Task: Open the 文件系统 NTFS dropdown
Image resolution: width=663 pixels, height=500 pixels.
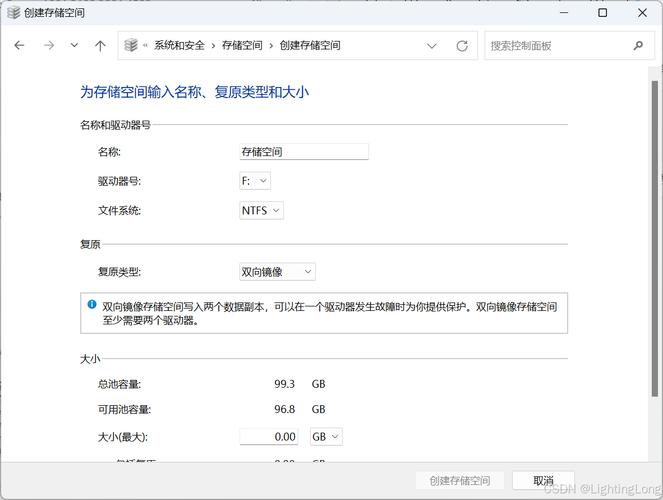Action: tap(261, 210)
